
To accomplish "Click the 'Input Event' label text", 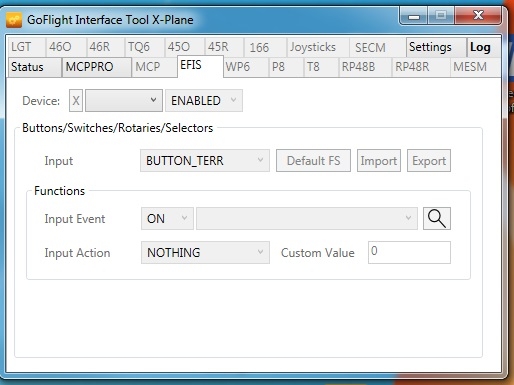I will pos(75,219).
